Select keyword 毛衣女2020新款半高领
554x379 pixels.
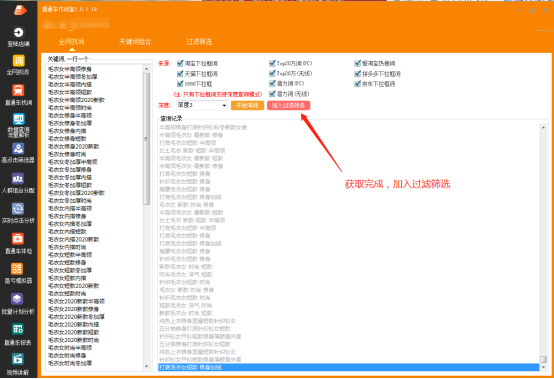[x=76, y=301]
